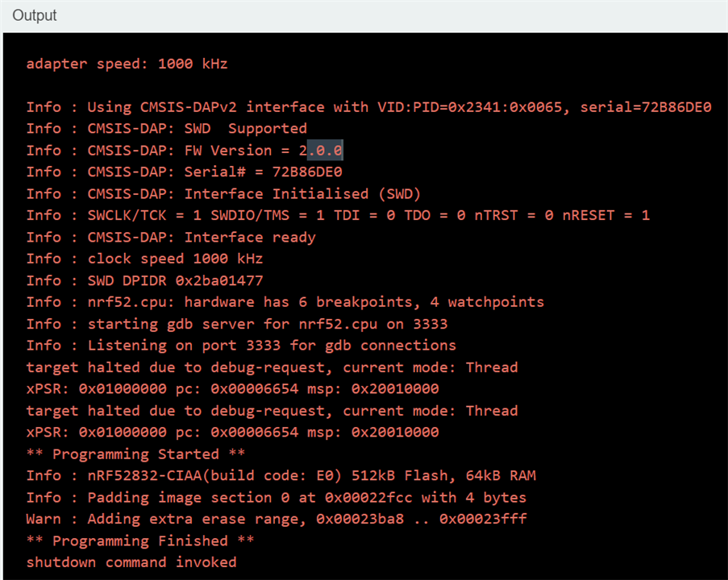
Task: Click the first 'target halted' message
Action: point(272,367)
